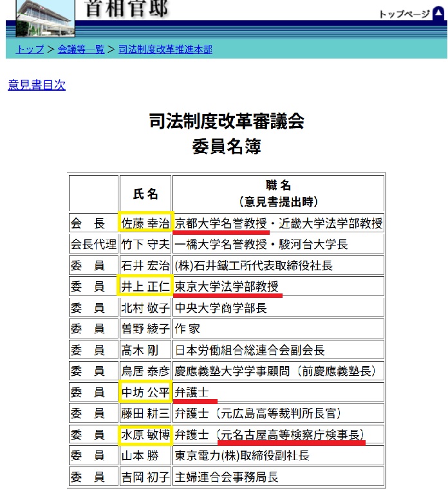Click the 委員 cell in 吉岡 初子 row
This screenshot has height=491, width=448.
94,477
